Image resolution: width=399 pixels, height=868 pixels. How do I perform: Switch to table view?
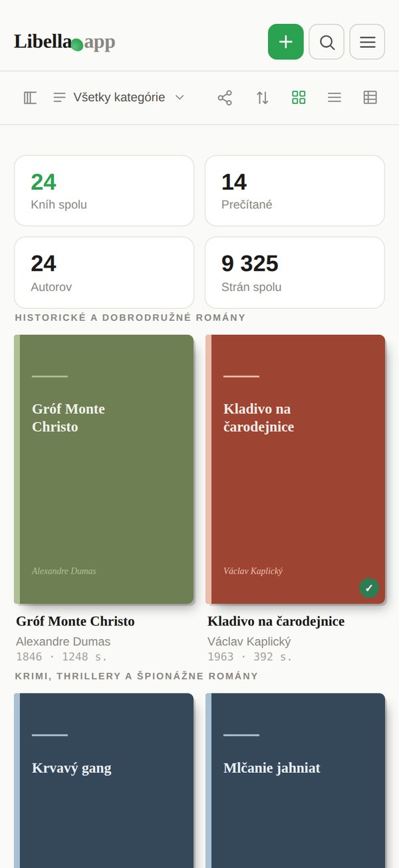tap(370, 98)
